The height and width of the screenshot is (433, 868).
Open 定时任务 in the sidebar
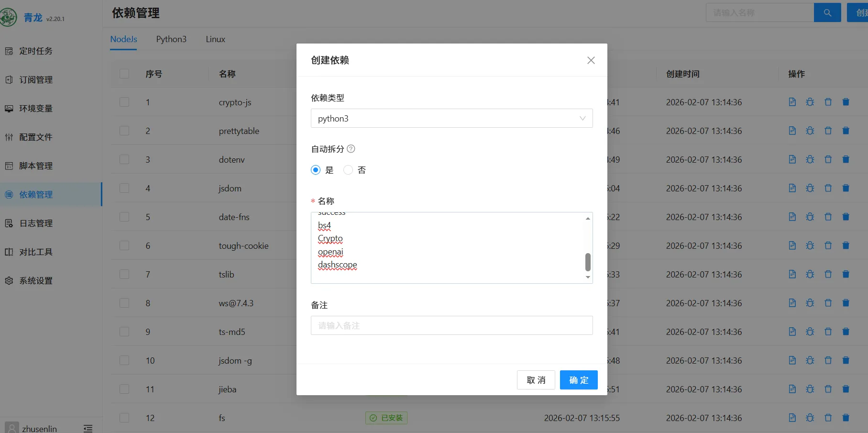click(36, 51)
